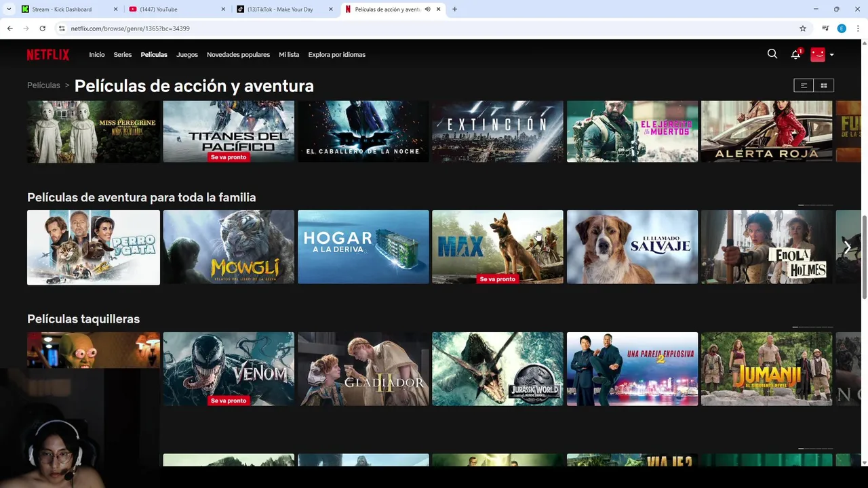The height and width of the screenshot is (488, 868).
Task: Open Jumanji El Siguiente Nivel thumbnail
Action: tap(766, 369)
